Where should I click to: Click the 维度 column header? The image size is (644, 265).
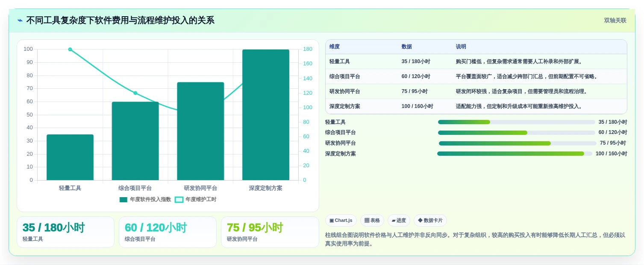point(335,47)
